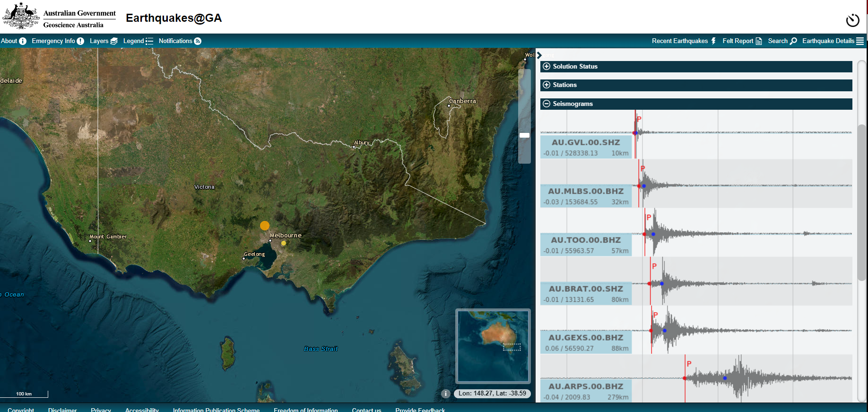
Task: Click the Legend list icon
Action: tap(149, 41)
